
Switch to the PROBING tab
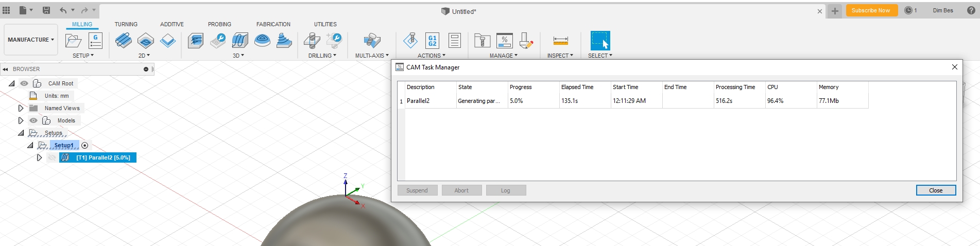219,24
